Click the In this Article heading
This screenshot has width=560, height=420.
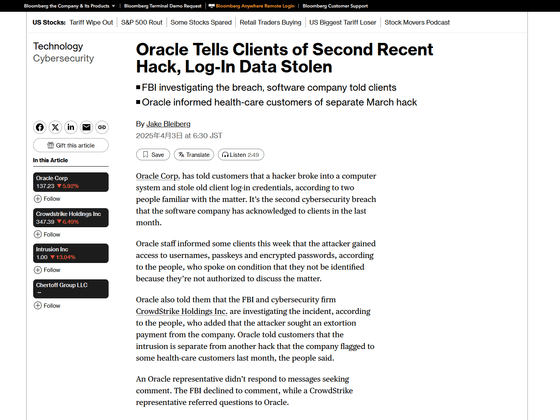pos(50,160)
